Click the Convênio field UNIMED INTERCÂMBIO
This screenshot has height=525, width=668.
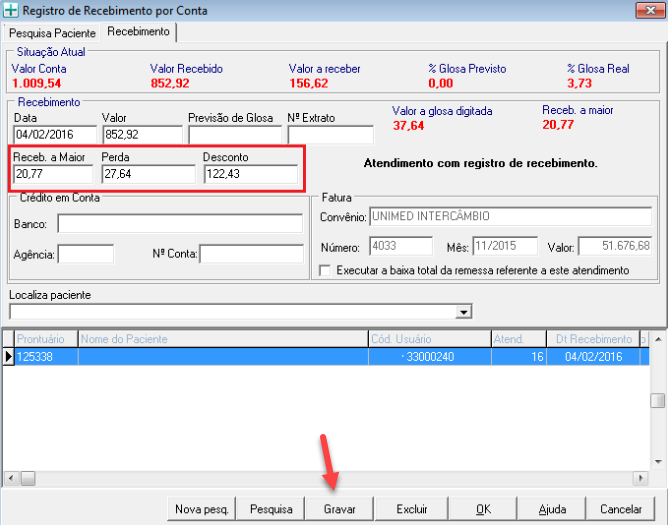(x=510, y=216)
